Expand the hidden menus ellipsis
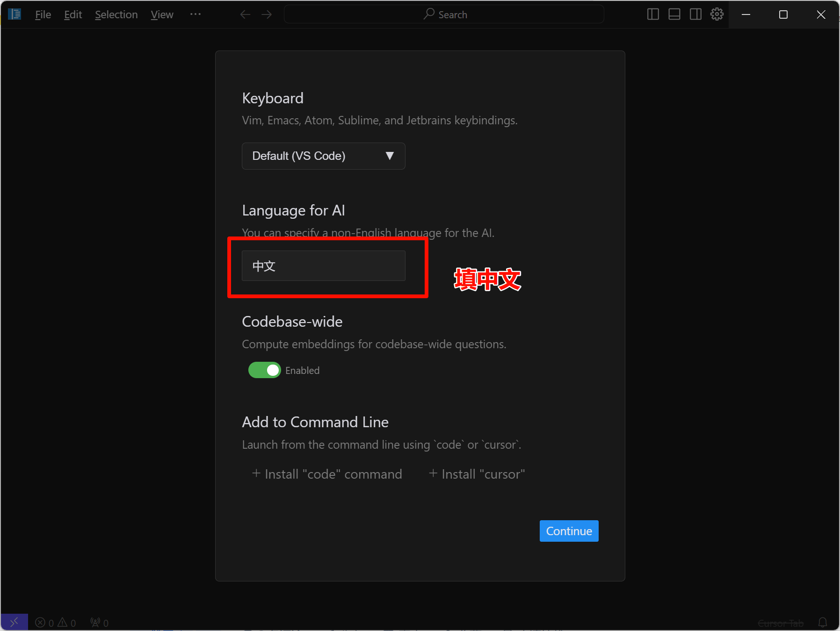This screenshot has width=840, height=631. click(195, 14)
